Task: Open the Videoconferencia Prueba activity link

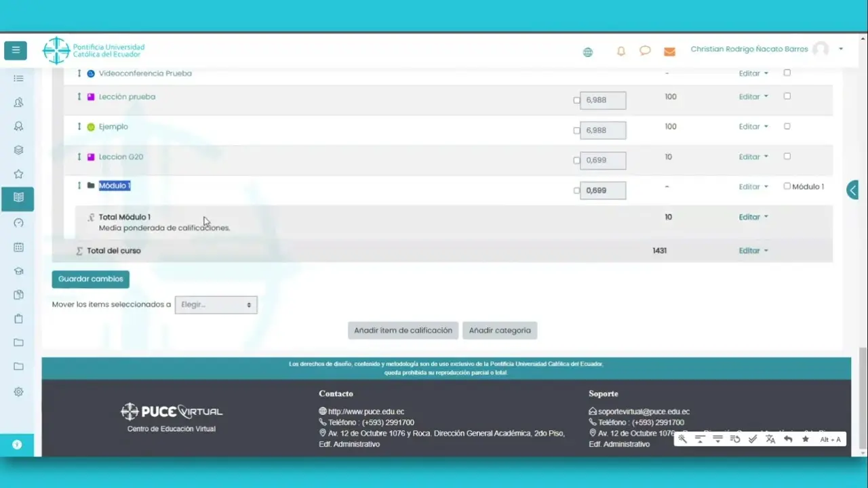Action: tap(145, 73)
